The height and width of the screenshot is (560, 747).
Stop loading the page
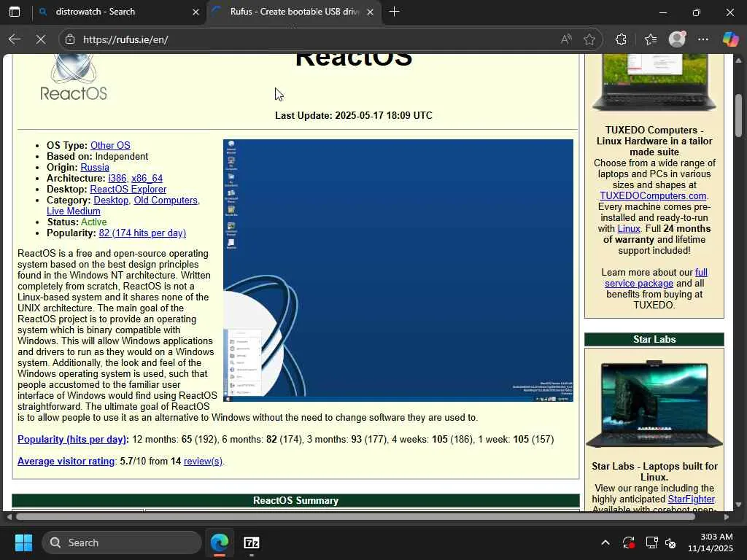pos(41,39)
